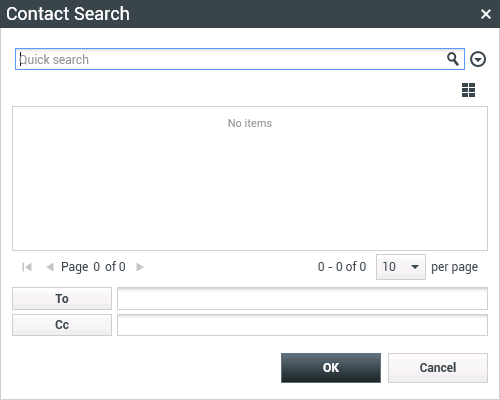500x400 pixels.
Task: Focus the Cc recipients field
Action: 302,325
